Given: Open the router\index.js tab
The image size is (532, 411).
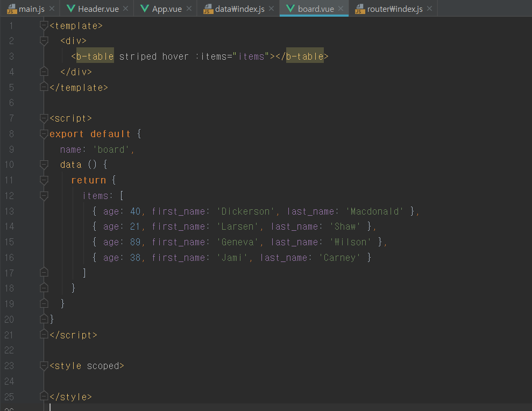Looking at the screenshot, I should [395, 9].
